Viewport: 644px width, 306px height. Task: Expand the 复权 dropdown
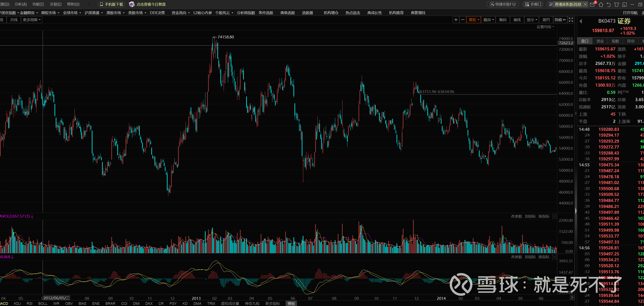[x=473, y=20]
